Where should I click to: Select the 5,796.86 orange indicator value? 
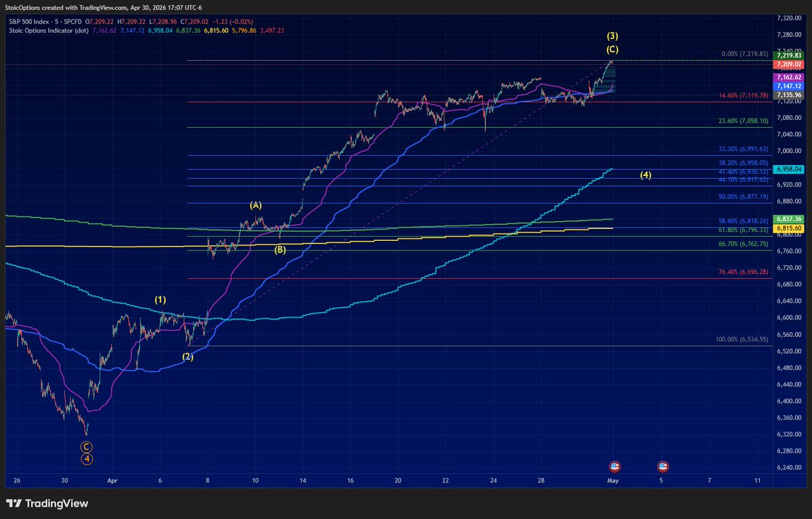click(243, 30)
